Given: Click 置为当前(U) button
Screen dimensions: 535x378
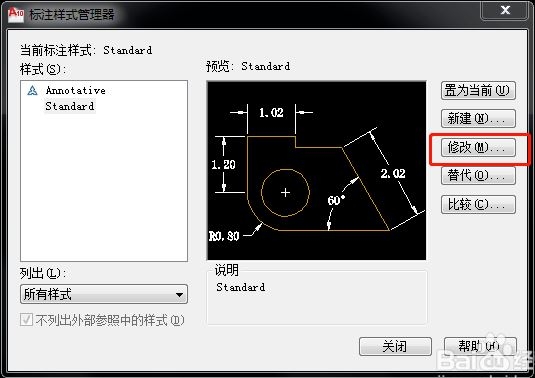Looking at the screenshot, I should 478,90.
